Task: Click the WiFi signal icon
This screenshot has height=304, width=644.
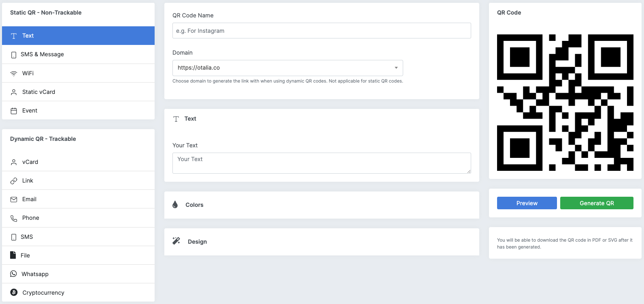Action: pyautogui.click(x=14, y=73)
